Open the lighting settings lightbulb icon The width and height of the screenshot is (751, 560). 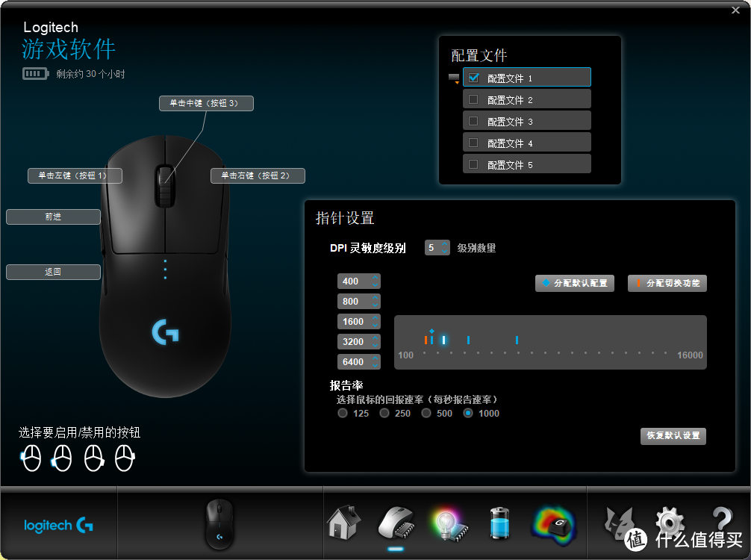(449, 524)
